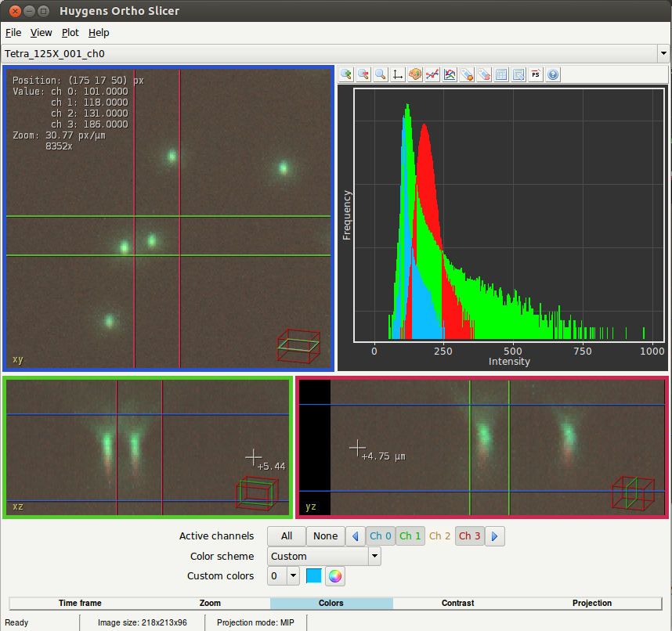Viewport: 672px width, 631px height.
Task: Enable the inactive Ch 2 channel
Action: 439,536
